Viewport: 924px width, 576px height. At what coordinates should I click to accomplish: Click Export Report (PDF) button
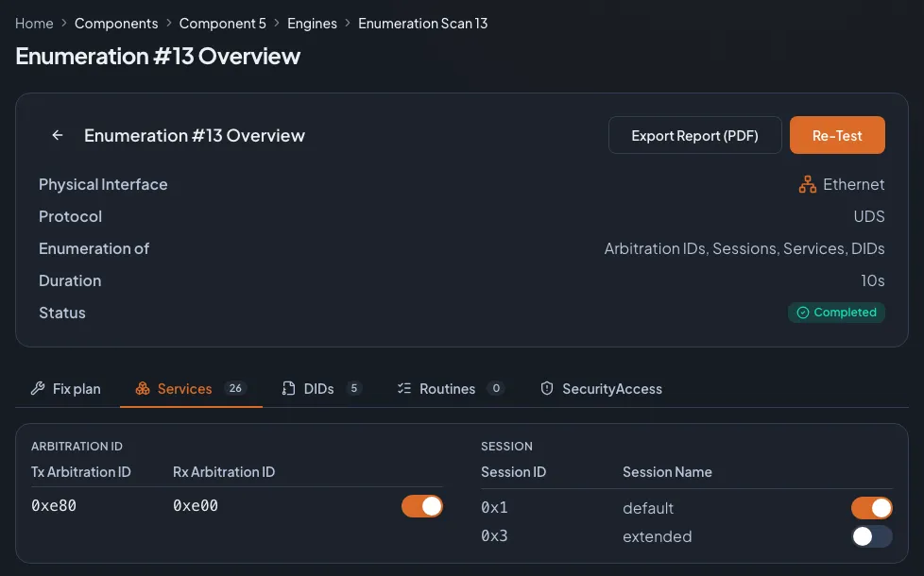click(x=694, y=135)
